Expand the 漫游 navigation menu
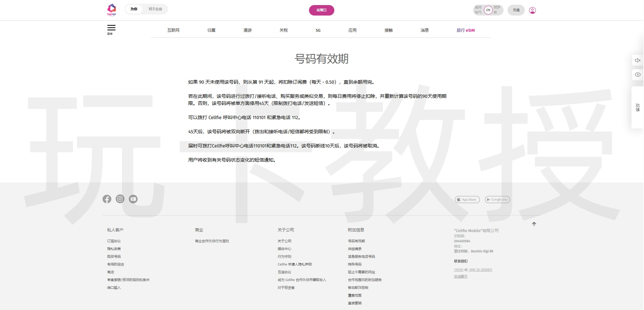The width and height of the screenshot is (644, 310). pyautogui.click(x=248, y=30)
